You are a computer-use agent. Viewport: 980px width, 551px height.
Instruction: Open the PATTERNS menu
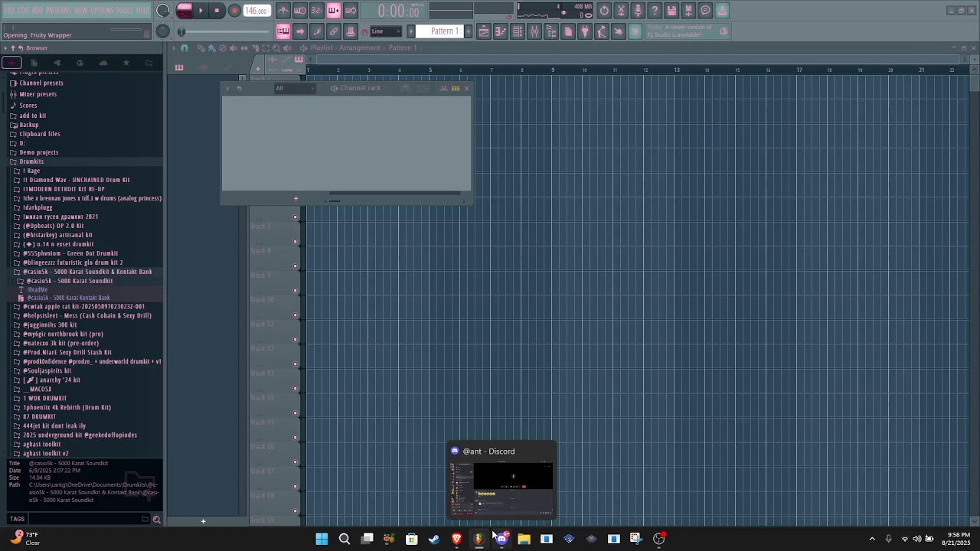point(57,11)
